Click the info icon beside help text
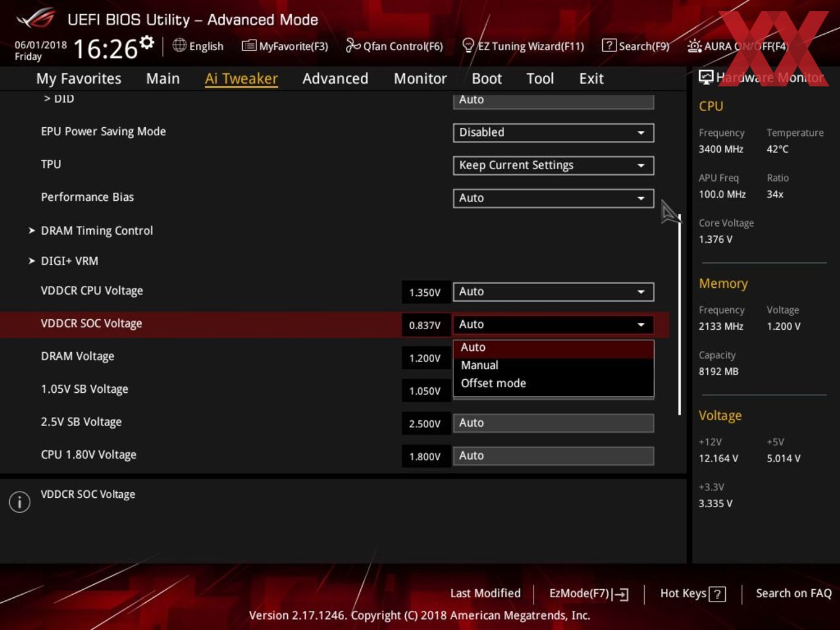Viewport: 840px width, 630px height. [x=20, y=502]
